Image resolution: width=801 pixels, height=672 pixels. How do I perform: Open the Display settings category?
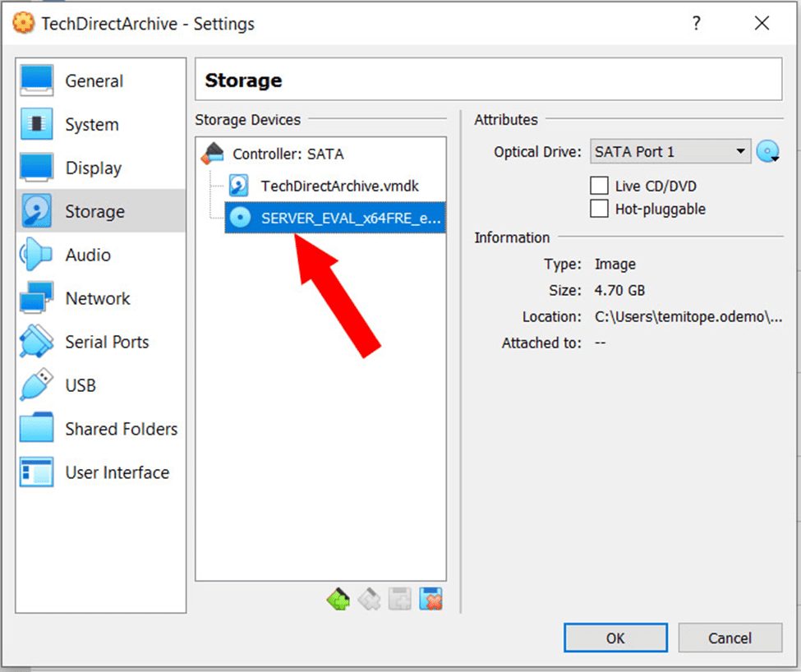[x=100, y=168]
